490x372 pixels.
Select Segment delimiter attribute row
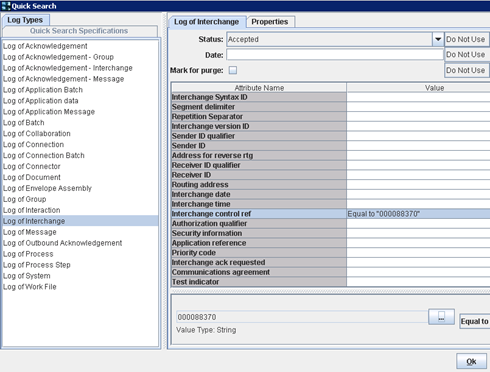(259, 107)
